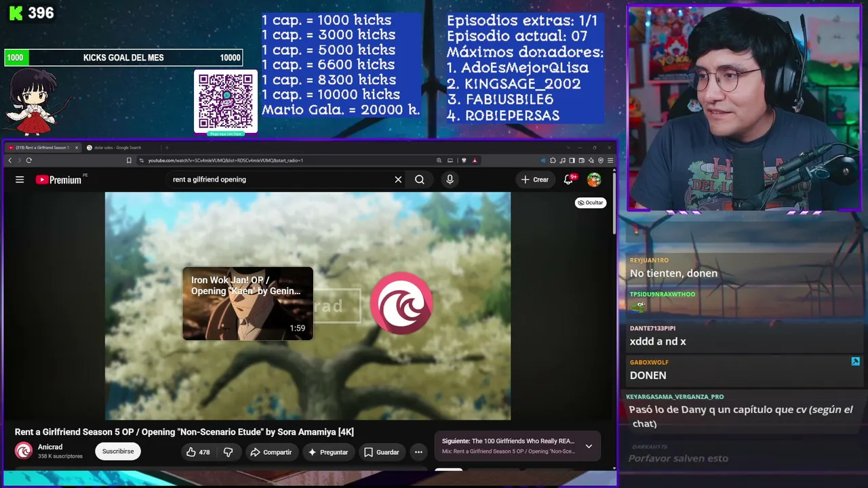Dislike the video with thumbs down
Viewport: 868px width, 488px height.
(229, 452)
